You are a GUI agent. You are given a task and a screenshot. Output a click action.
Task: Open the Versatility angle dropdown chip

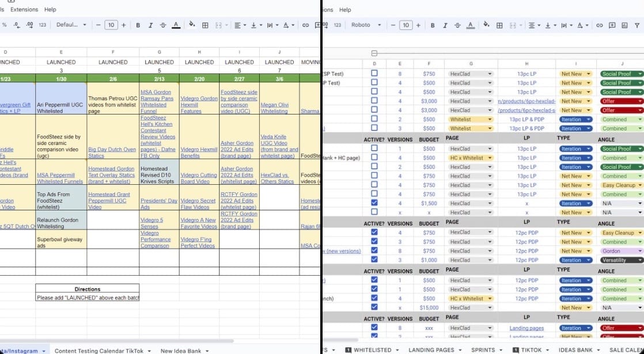click(x=621, y=260)
